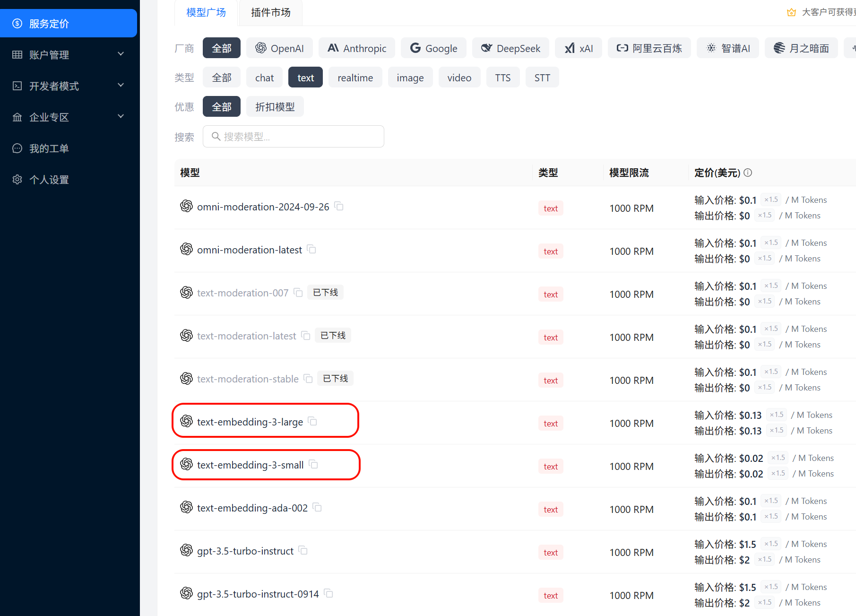The height and width of the screenshot is (616, 856).
Task: Expand the 企业专区 sidebar chevron
Action: (x=121, y=116)
